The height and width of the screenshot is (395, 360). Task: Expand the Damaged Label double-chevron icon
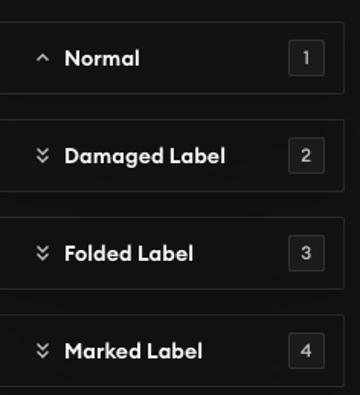43,156
